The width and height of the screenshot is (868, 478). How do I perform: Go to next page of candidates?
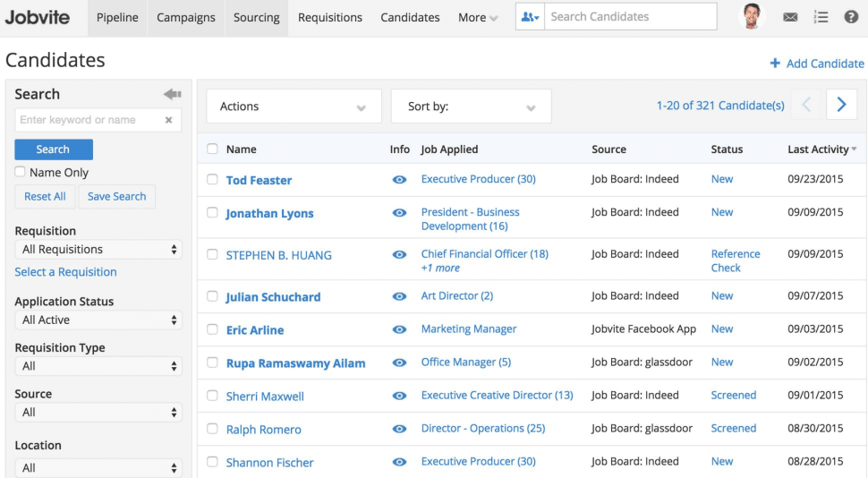tap(841, 105)
